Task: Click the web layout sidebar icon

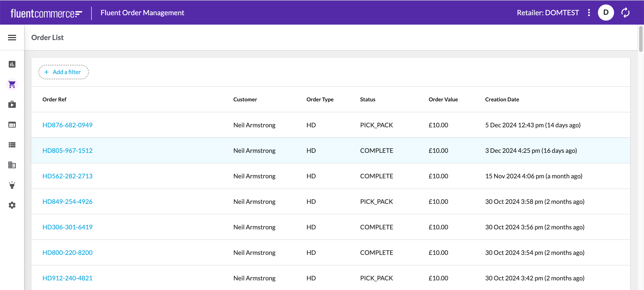Action: coord(12,125)
